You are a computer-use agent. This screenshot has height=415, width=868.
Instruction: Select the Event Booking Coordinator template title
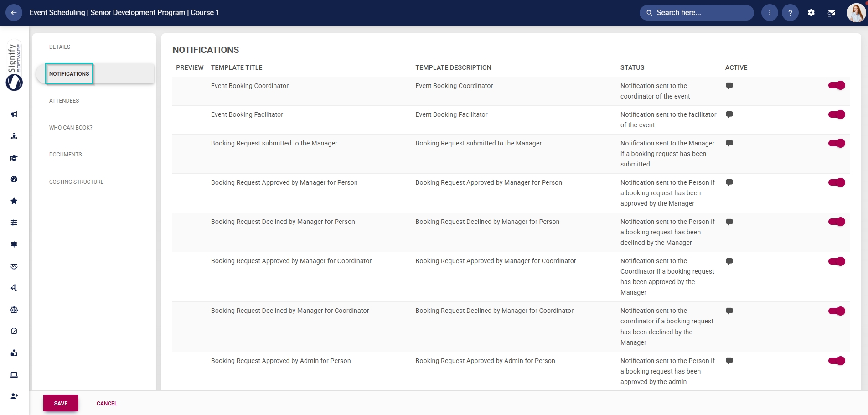coord(250,86)
